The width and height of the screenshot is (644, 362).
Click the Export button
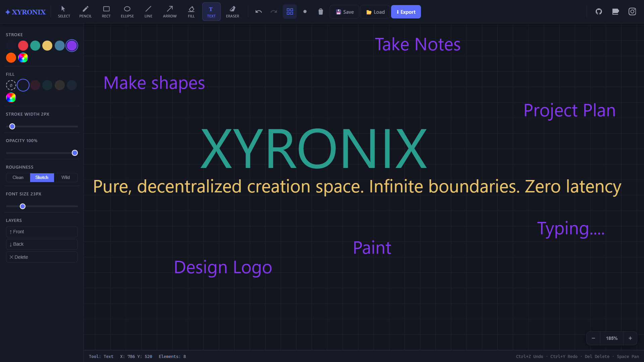(406, 11)
